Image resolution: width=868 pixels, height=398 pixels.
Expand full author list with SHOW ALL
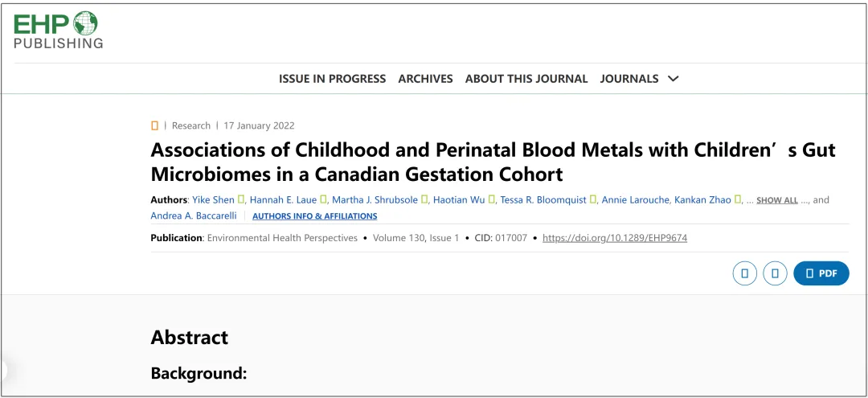tap(777, 200)
